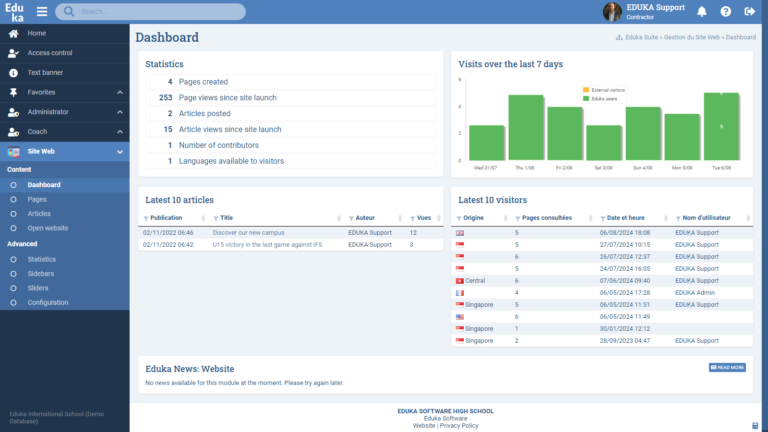Open Statistics under Advanced
The height and width of the screenshot is (432, 768).
coord(42,259)
